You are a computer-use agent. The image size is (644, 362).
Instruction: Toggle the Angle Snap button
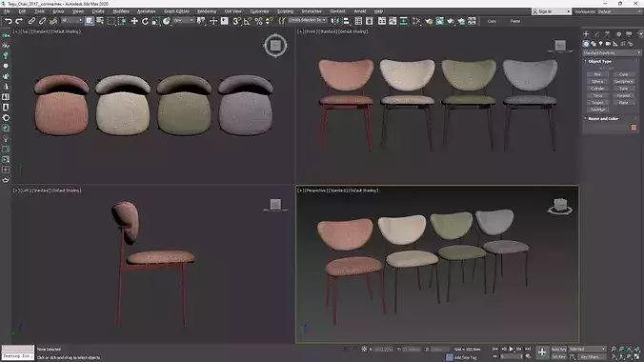pyautogui.click(x=248, y=21)
